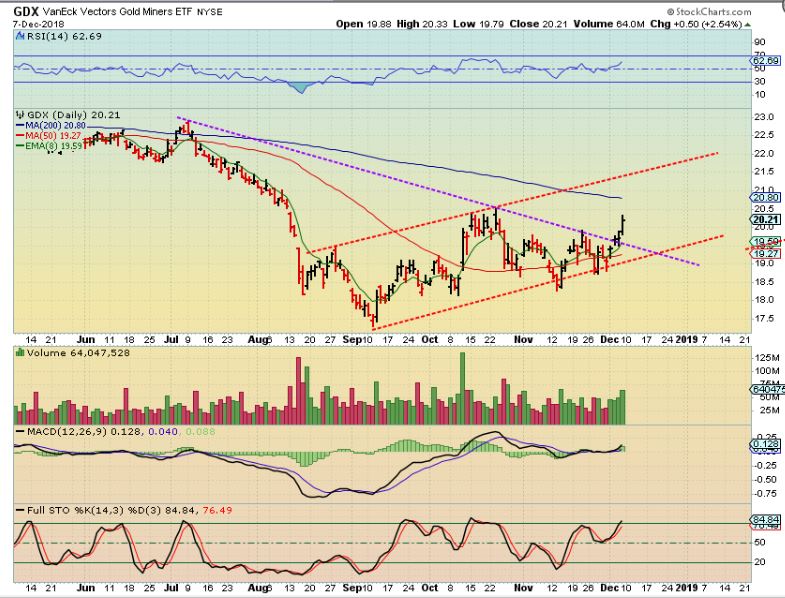Click the black line marker before MACD(12,26,9)

click(x=20, y=431)
